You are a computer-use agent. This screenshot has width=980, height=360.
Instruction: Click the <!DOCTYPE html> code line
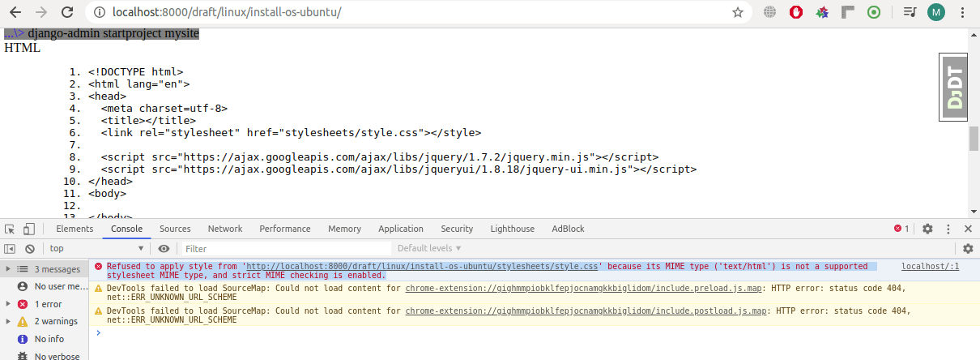click(136, 71)
